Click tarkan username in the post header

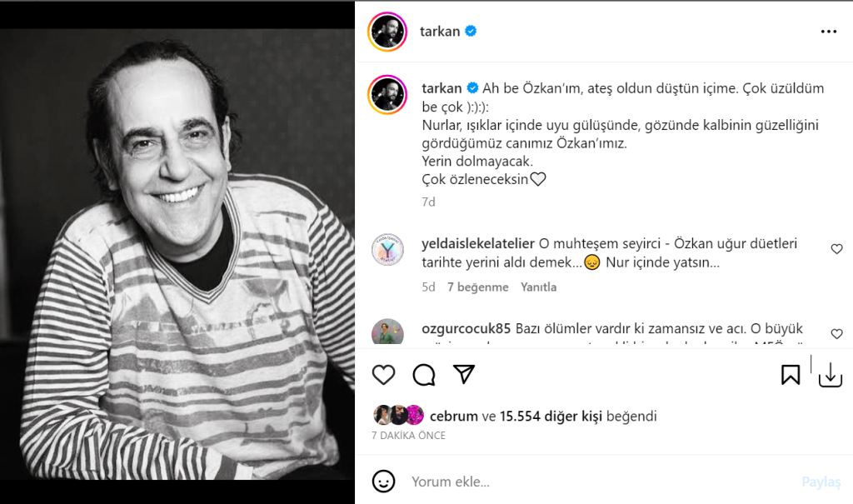click(440, 32)
